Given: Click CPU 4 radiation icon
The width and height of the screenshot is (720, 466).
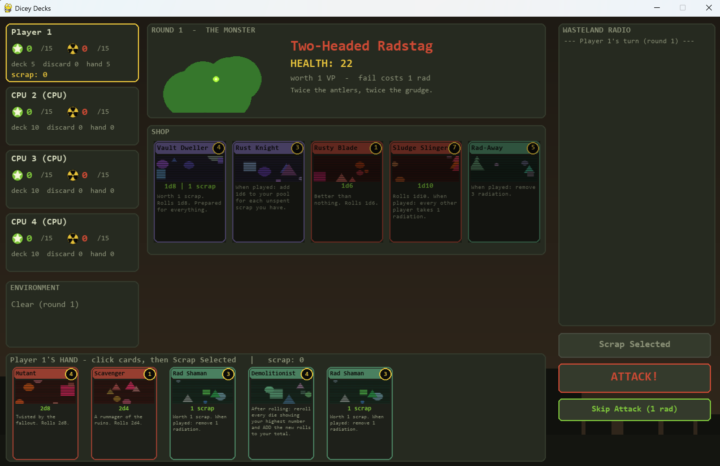Looking at the screenshot, I should pyautogui.click(x=73, y=239).
